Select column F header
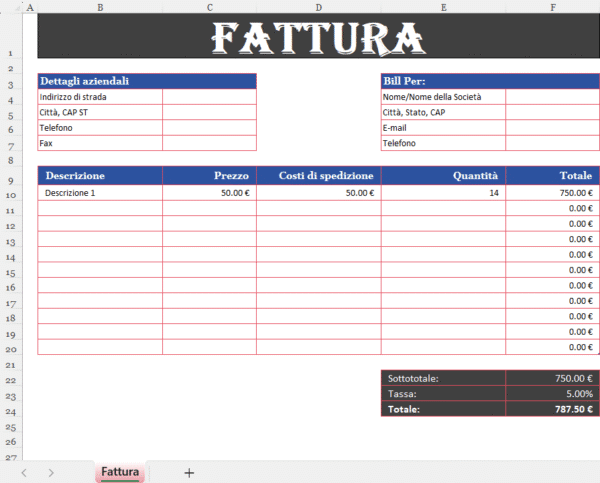 click(553, 7)
